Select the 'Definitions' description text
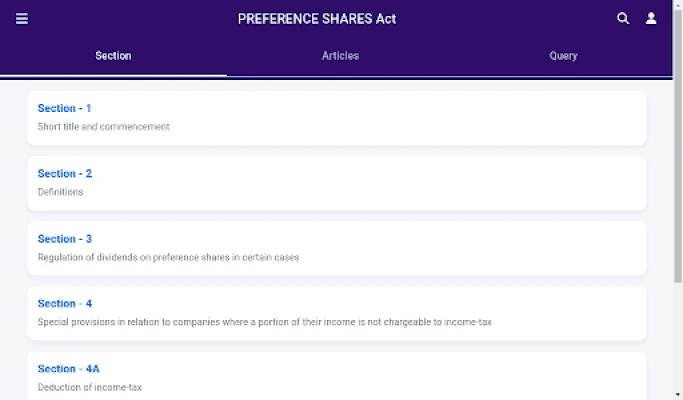 [x=60, y=192]
